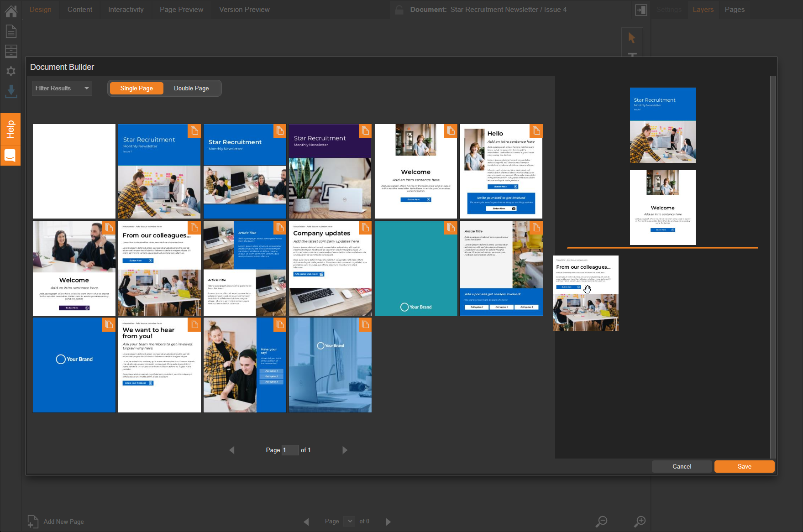Click the zoom in magnifier icon
The height and width of the screenshot is (532, 803).
[640, 521]
